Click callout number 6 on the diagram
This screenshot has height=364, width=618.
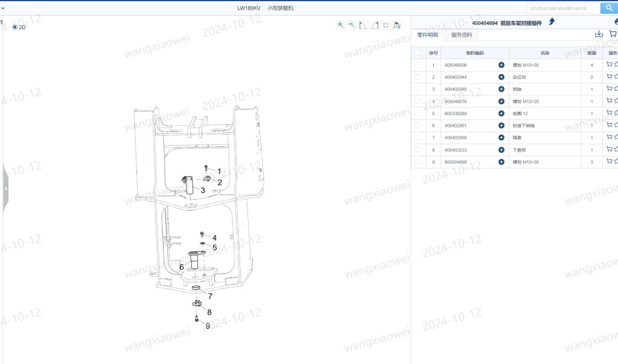coord(181,267)
